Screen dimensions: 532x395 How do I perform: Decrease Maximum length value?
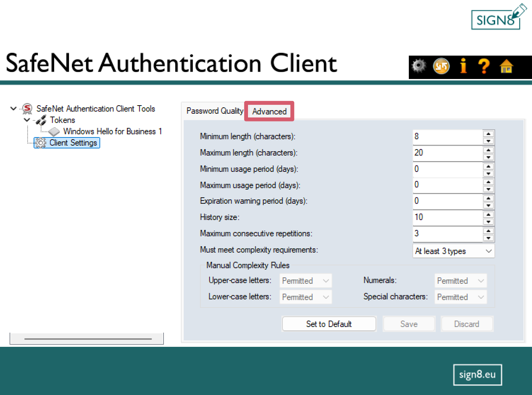[488, 157]
